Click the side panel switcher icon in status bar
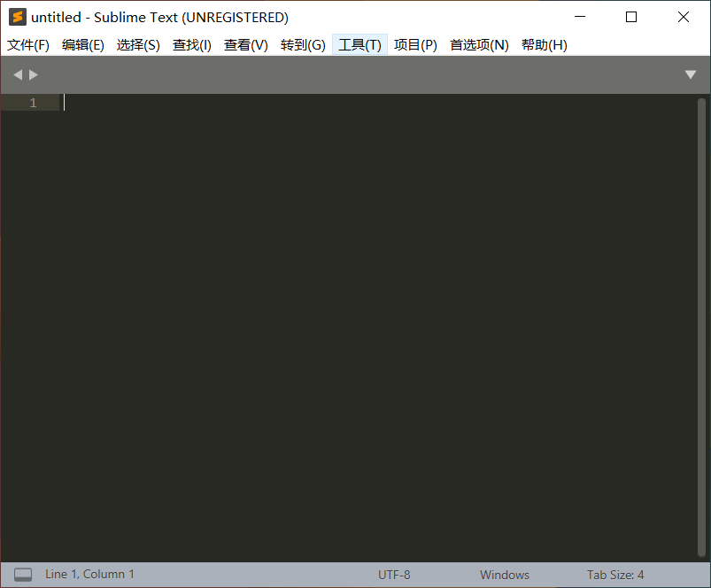The width and height of the screenshot is (711, 588). coord(23,575)
